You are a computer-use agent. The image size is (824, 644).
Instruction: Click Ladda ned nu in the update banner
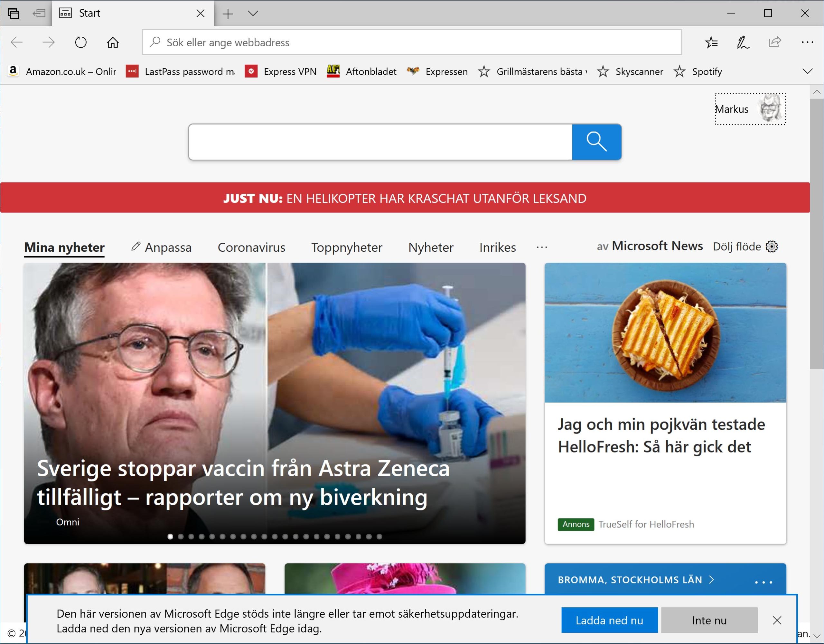(x=609, y=620)
